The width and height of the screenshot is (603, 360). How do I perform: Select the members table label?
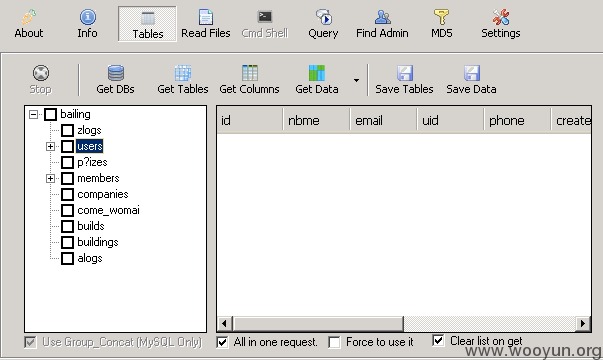(98, 178)
